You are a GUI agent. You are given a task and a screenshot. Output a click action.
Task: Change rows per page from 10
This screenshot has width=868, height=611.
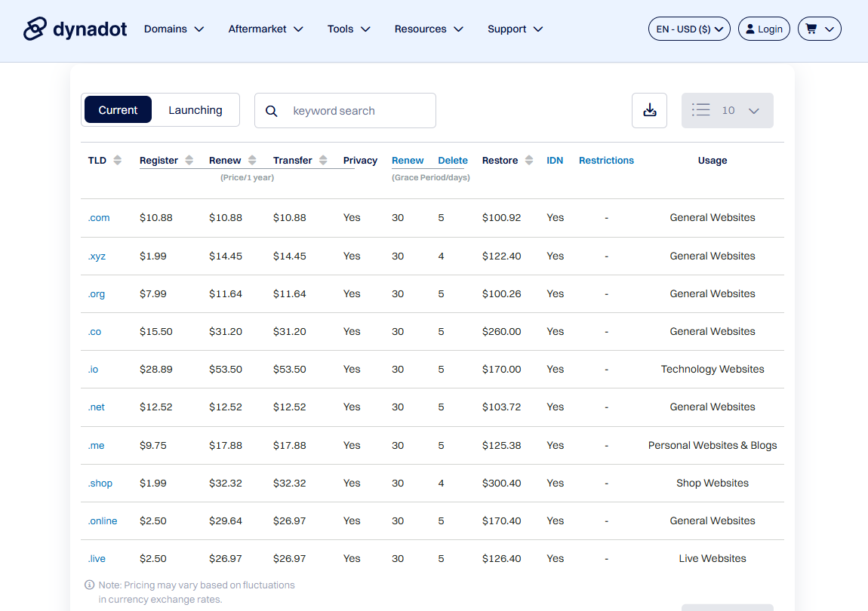tap(728, 110)
